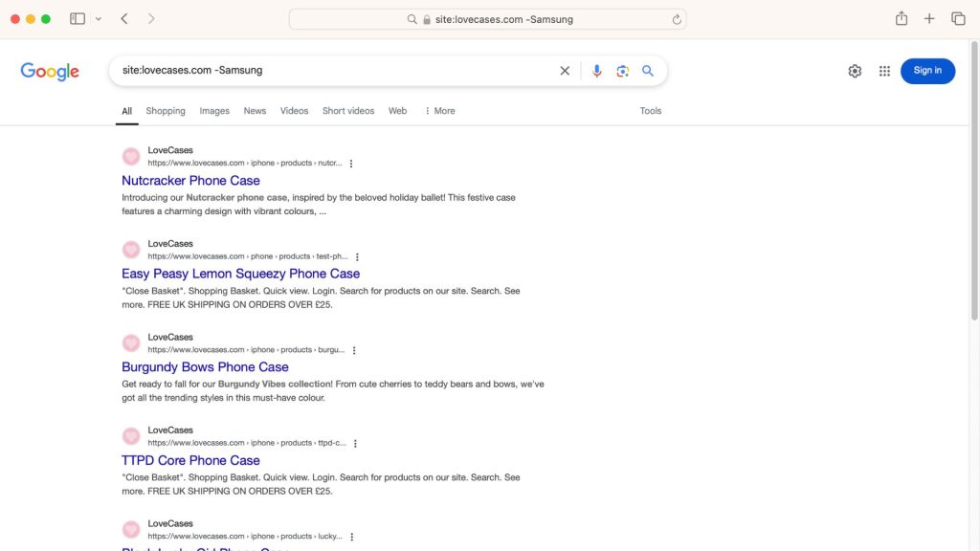Open Google Lens image search
This screenshot has height=551, width=980.
622,71
